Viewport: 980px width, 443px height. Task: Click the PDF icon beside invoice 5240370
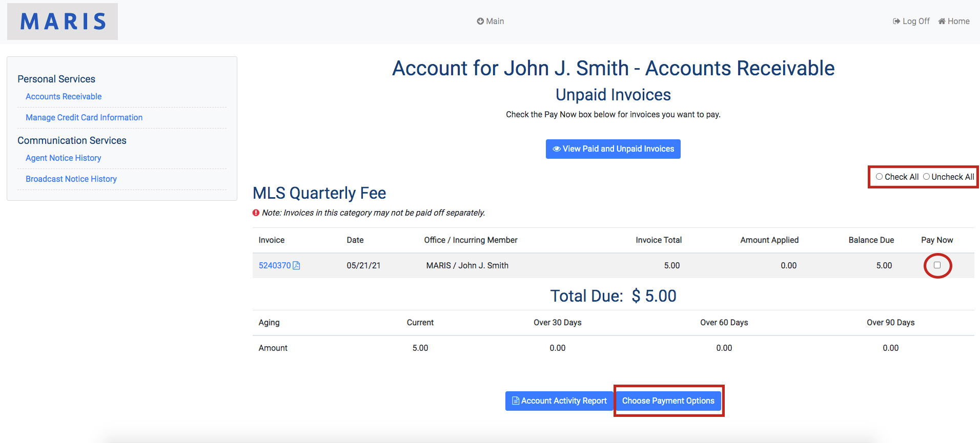(296, 265)
